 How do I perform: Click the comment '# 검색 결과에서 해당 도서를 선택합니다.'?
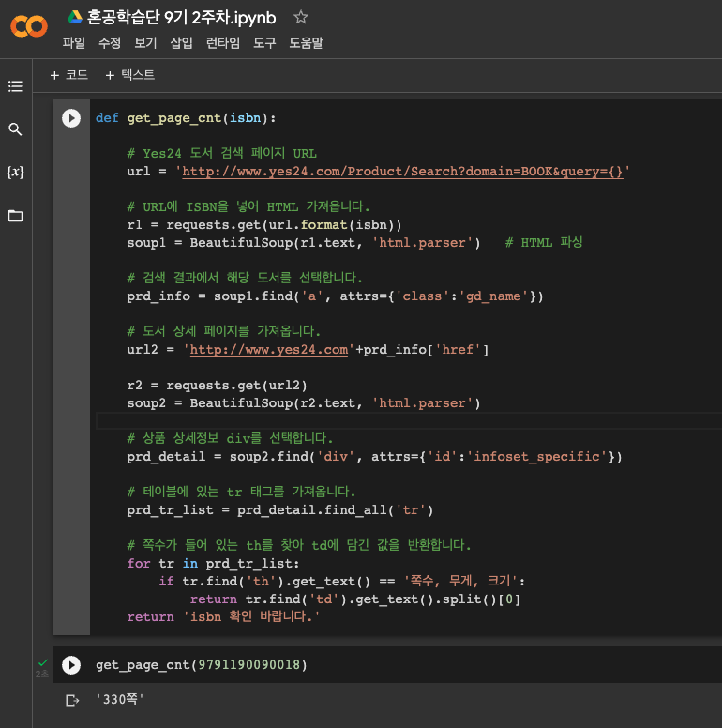[x=245, y=278]
